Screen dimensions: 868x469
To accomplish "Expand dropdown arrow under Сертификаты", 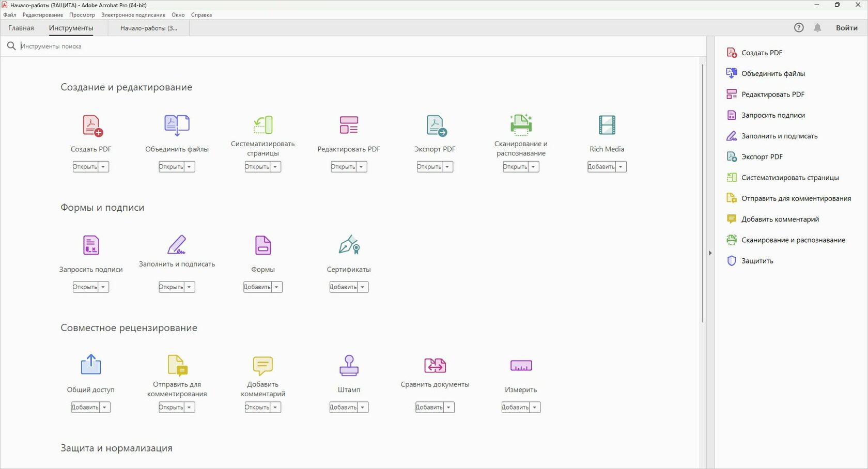I will (363, 287).
